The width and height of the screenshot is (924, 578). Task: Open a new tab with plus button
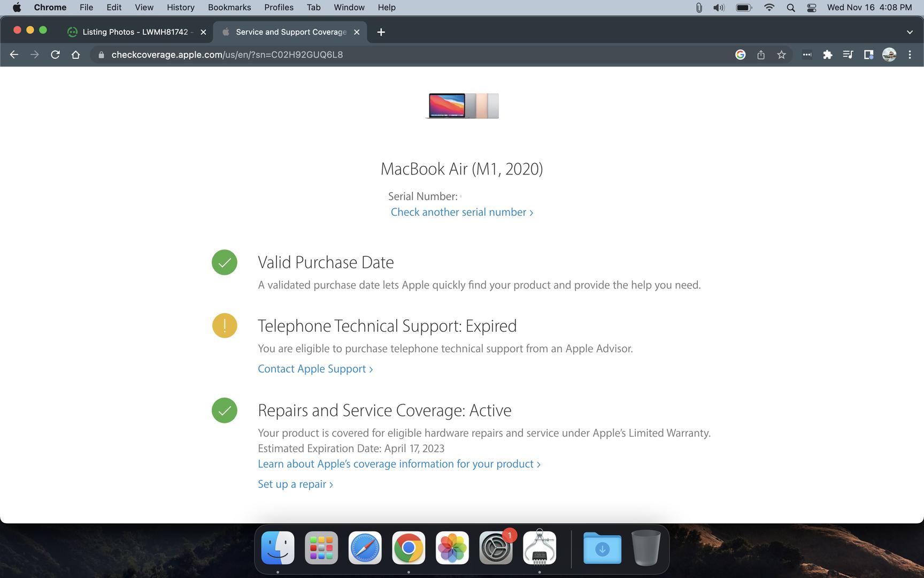381,32
